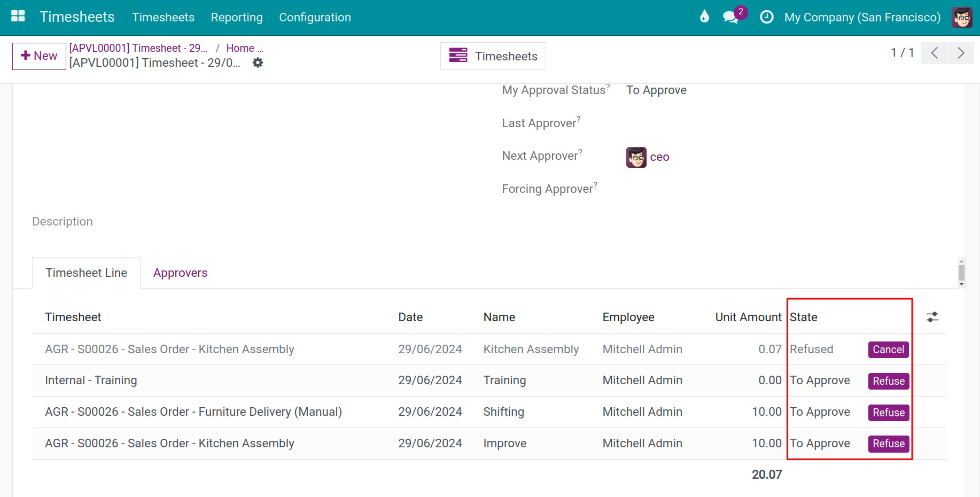Open the conversations chat icon with badge 2
This screenshot has width=980, height=497.
click(x=731, y=17)
